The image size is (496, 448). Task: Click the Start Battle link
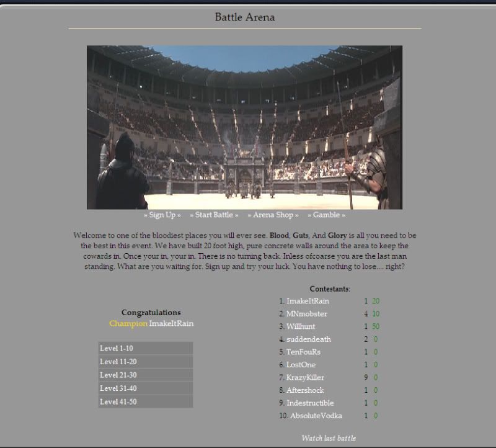click(214, 215)
